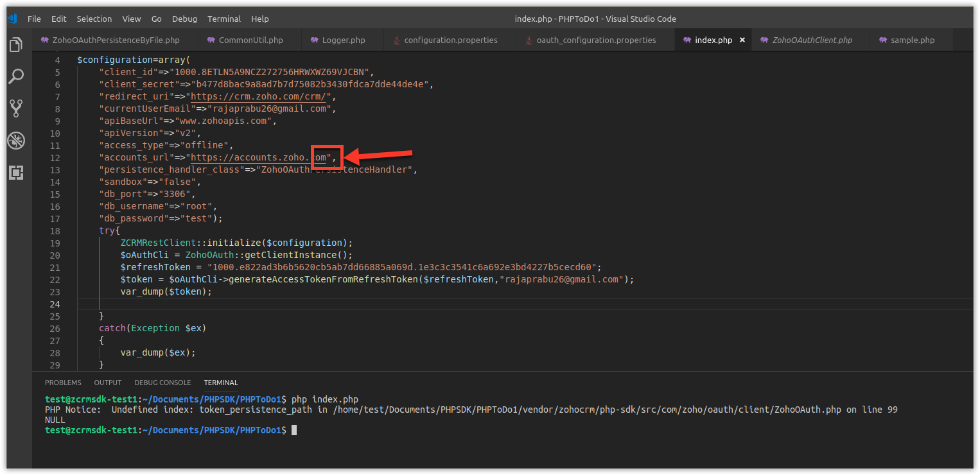This screenshot has width=980, height=475.
Task: Open the Selection menu
Action: coord(94,19)
